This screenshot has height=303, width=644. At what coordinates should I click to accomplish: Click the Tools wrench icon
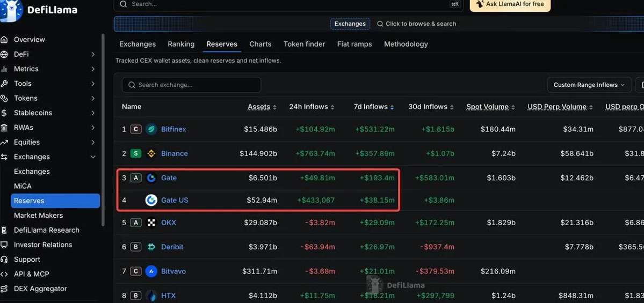[x=4, y=84]
